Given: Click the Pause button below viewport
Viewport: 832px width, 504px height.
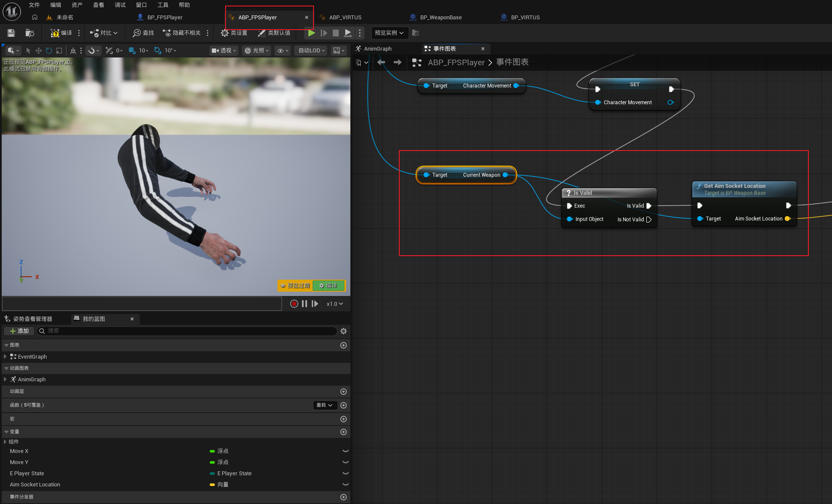Looking at the screenshot, I should click(x=304, y=304).
